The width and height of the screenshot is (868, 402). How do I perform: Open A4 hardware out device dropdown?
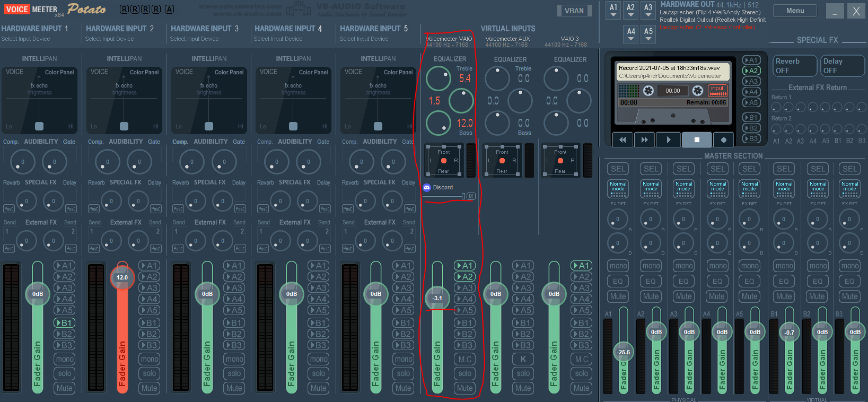[x=631, y=34]
